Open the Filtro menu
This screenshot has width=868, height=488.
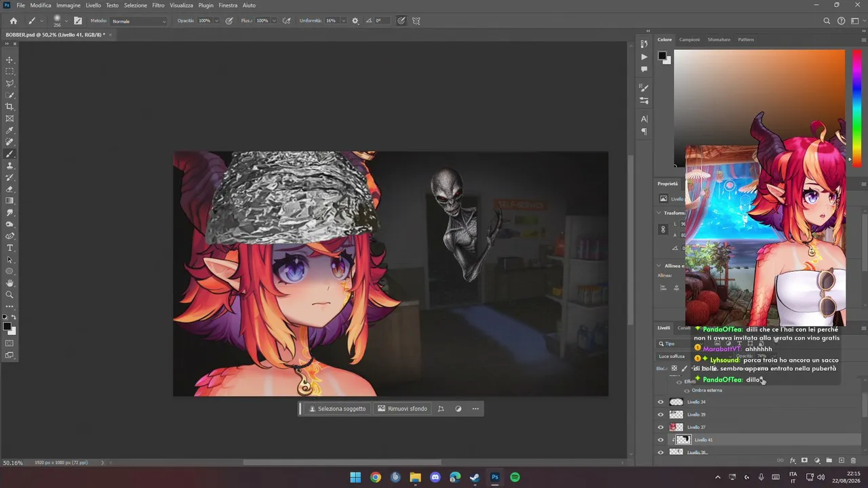pyautogui.click(x=159, y=5)
